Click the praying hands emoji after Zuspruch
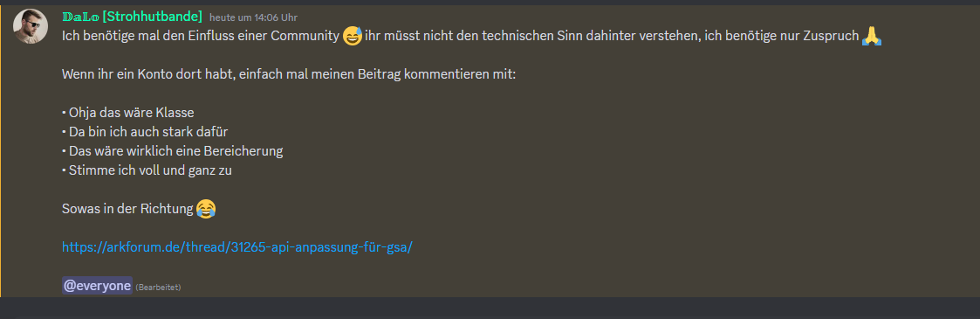The height and width of the screenshot is (319, 980). tap(871, 36)
